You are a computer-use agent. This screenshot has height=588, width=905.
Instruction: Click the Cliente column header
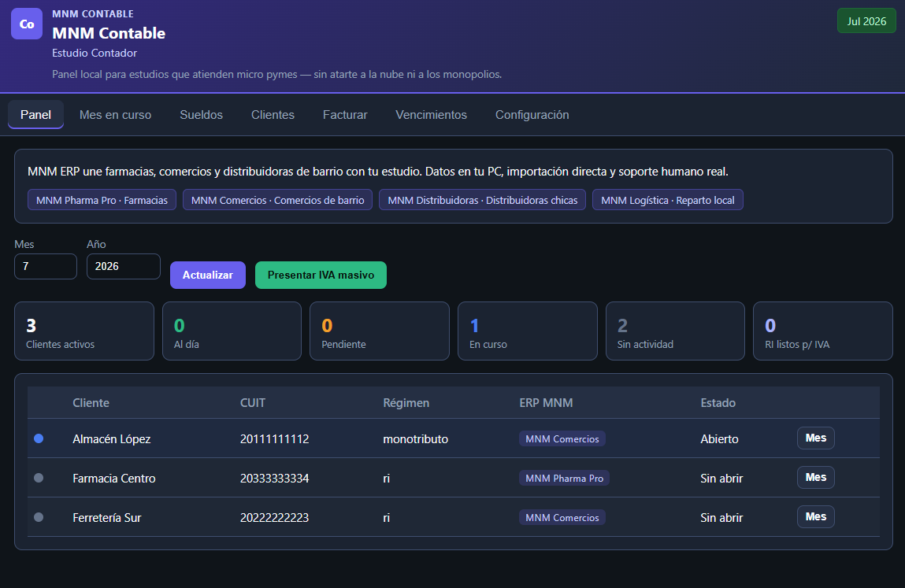pyautogui.click(x=91, y=403)
